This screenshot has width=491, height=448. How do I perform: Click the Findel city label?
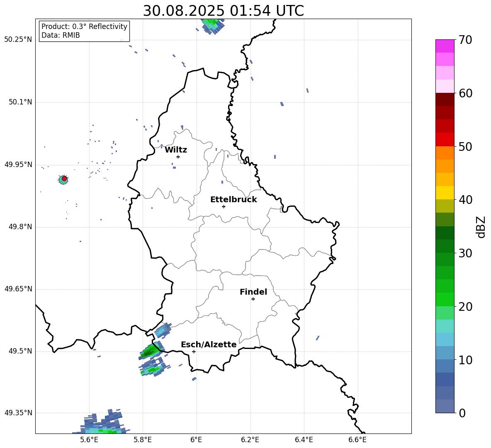point(253,292)
